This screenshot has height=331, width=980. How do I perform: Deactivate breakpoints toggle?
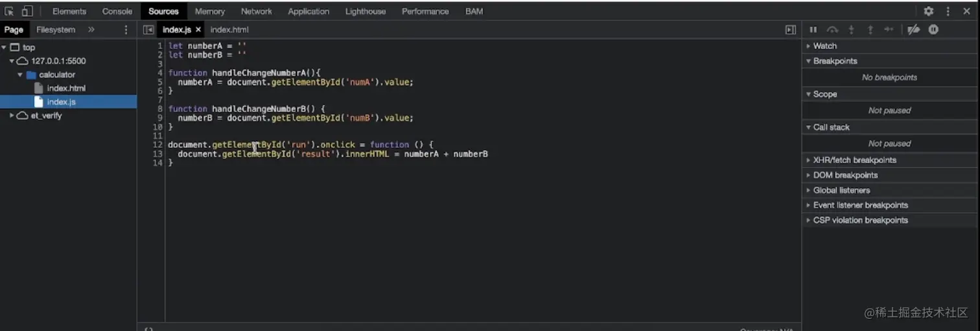pos(913,30)
